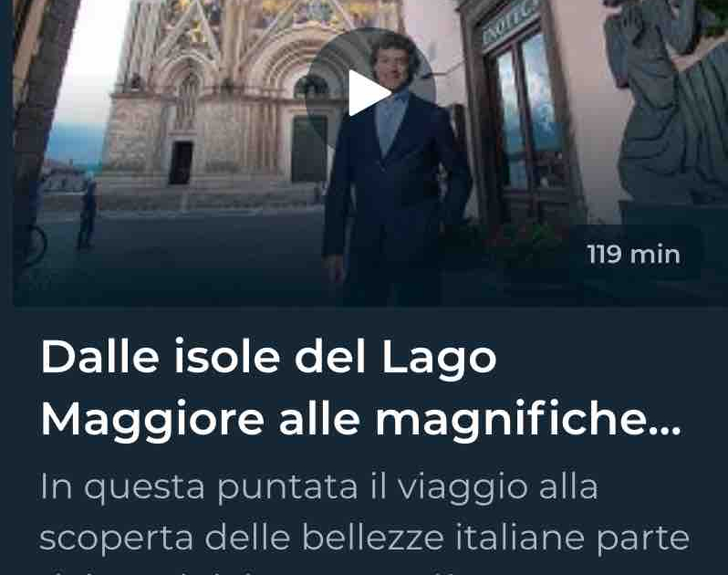
Task: Click the description line 'scoperta delle bellezze italiane parte'
Action: pos(364,538)
